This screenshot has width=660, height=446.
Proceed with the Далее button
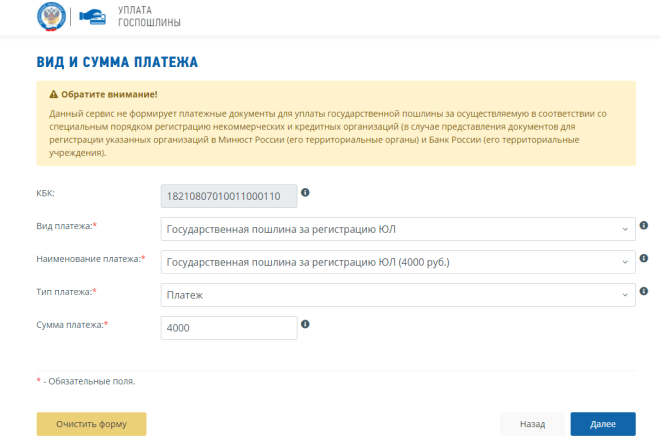click(x=603, y=424)
